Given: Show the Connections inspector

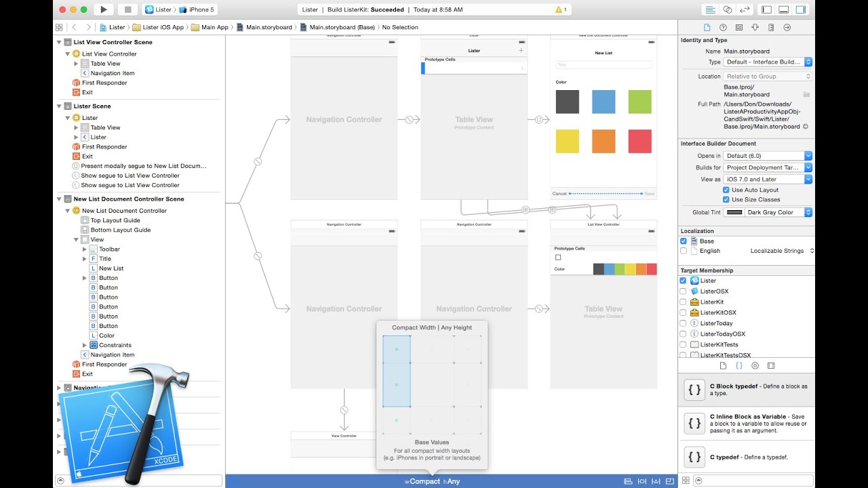Looking at the screenshot, I should tap(787, 27).
